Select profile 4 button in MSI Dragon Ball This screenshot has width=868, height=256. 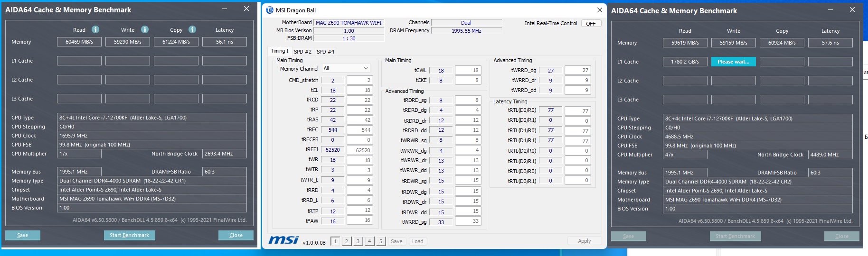[369, 241]
